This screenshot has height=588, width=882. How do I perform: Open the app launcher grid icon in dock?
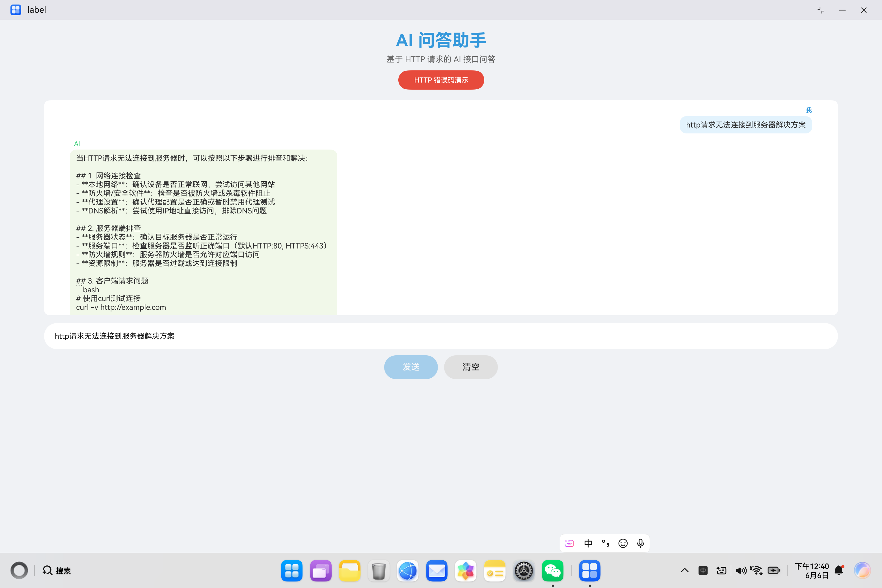pyautogui.click(x=292, y=570)
